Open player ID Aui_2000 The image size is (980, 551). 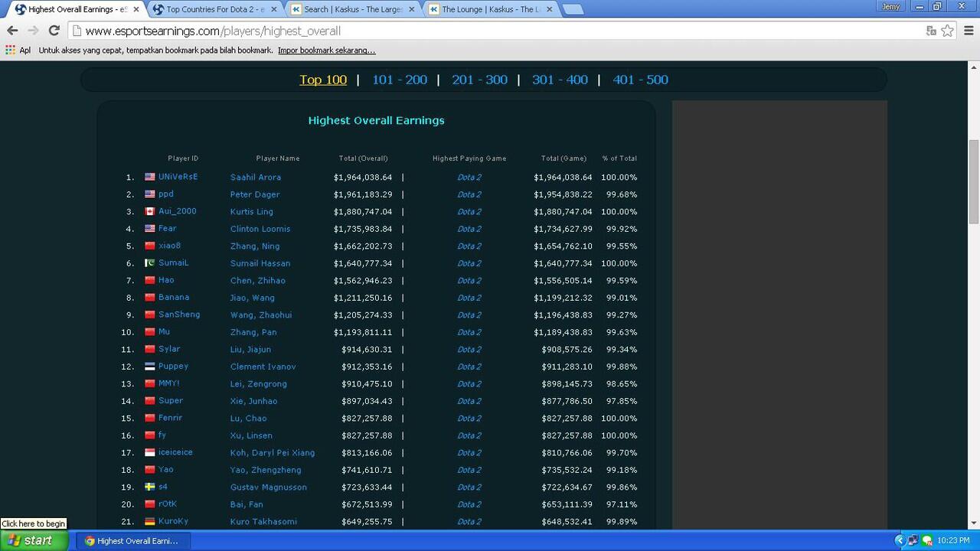(x=178, y=211)
